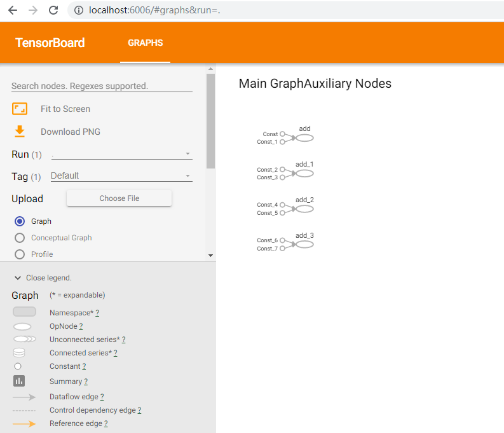
Task: Click the Search nodes input field
Action: point(102,86)
